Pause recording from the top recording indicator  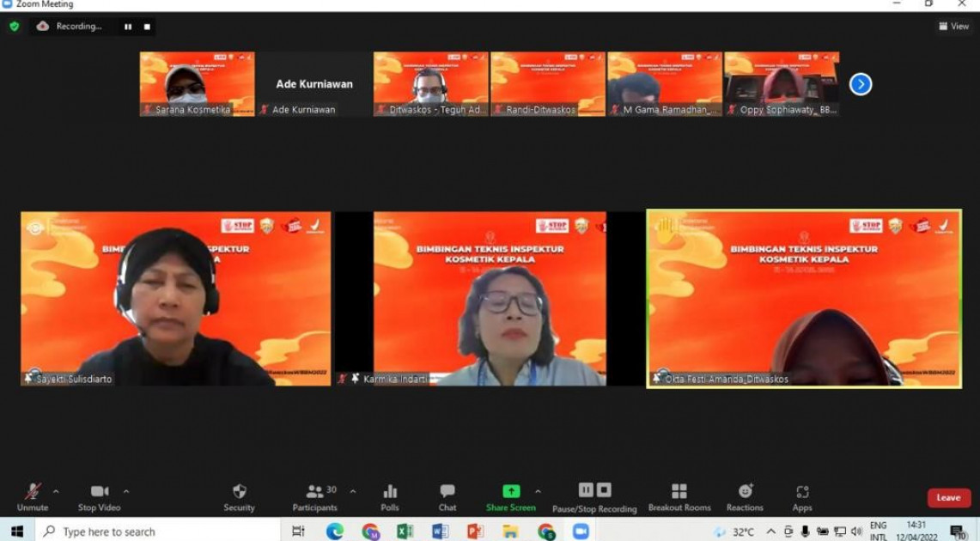[128, 27]
